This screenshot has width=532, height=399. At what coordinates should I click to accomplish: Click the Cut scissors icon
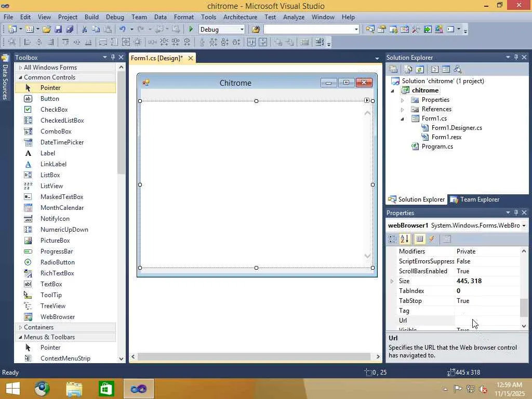[85, 30]
